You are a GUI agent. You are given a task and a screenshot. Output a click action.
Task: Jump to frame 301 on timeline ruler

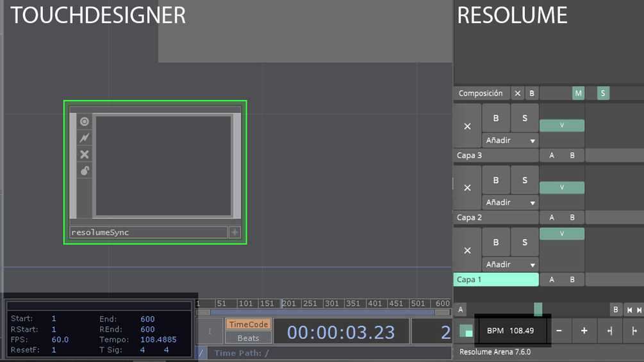[331, 304]
